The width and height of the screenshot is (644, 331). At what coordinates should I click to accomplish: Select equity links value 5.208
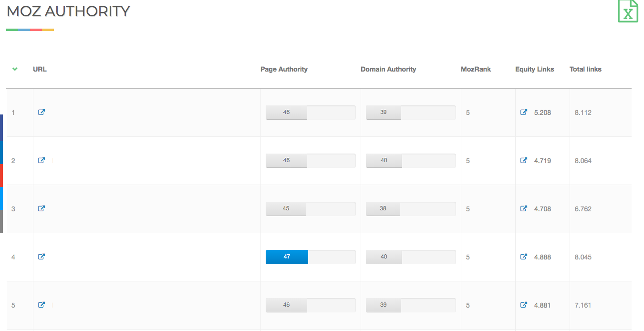coord(542,113)
